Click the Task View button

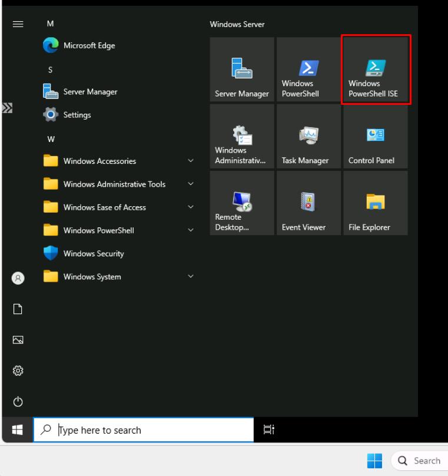coord(267,430)
